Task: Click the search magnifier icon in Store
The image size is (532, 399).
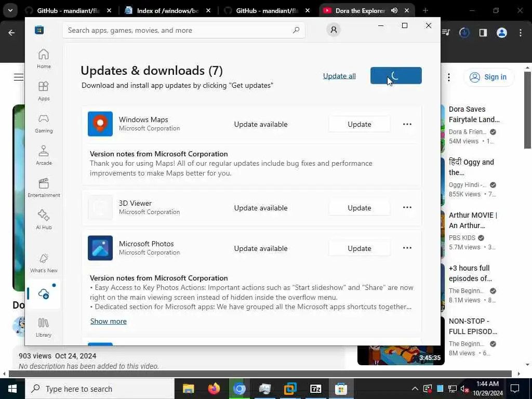Action: (x=296, y=30)
